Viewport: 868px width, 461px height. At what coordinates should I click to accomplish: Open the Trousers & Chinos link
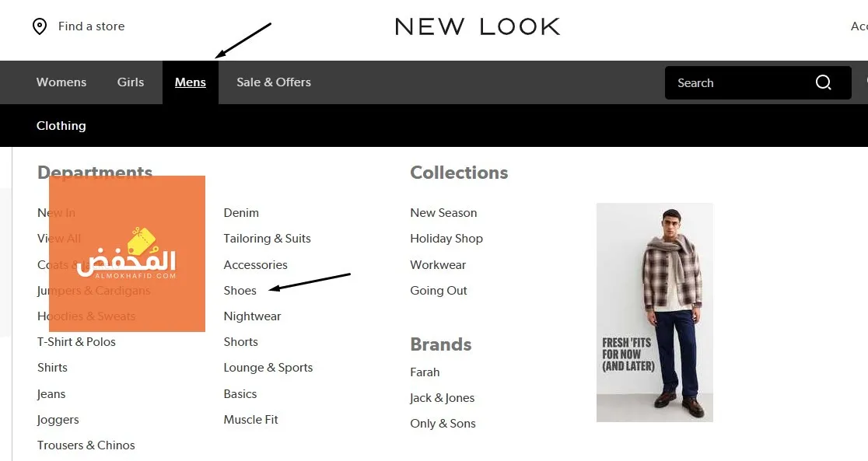tap(86, 445)
